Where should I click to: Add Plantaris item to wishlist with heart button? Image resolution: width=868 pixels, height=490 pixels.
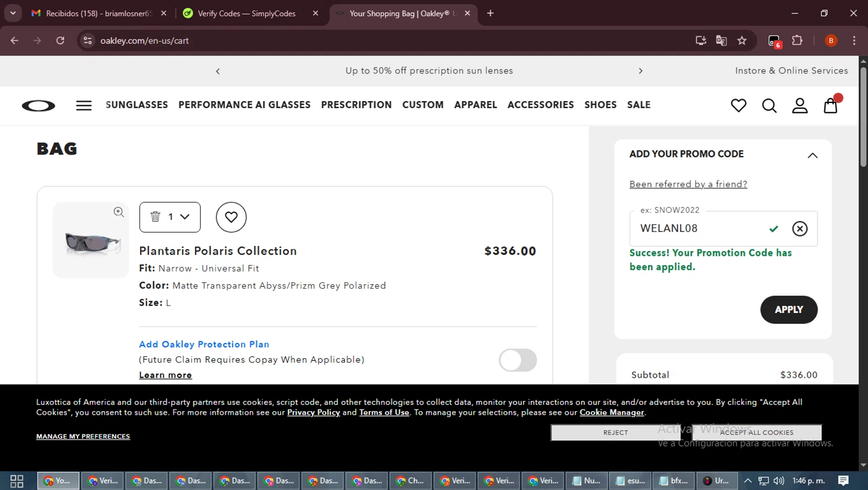coord(231,217)
